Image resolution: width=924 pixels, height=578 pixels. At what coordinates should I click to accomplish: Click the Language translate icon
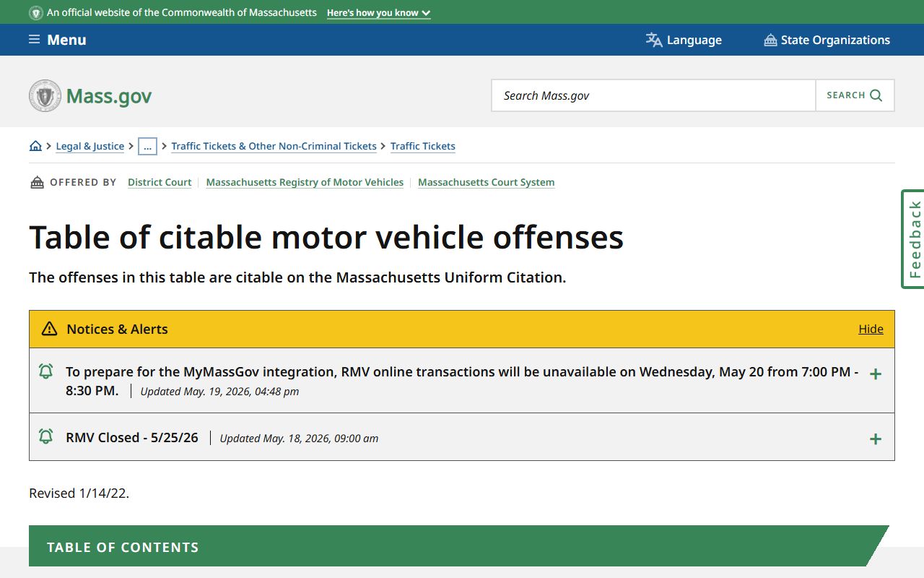(x=654, y=40)
